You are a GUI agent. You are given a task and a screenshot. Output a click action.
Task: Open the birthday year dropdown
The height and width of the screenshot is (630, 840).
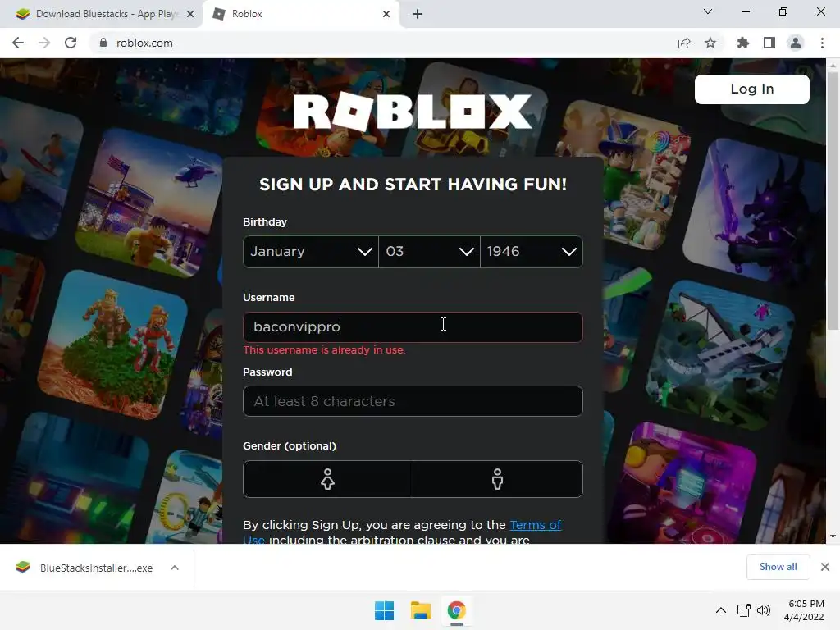point(532,251)
